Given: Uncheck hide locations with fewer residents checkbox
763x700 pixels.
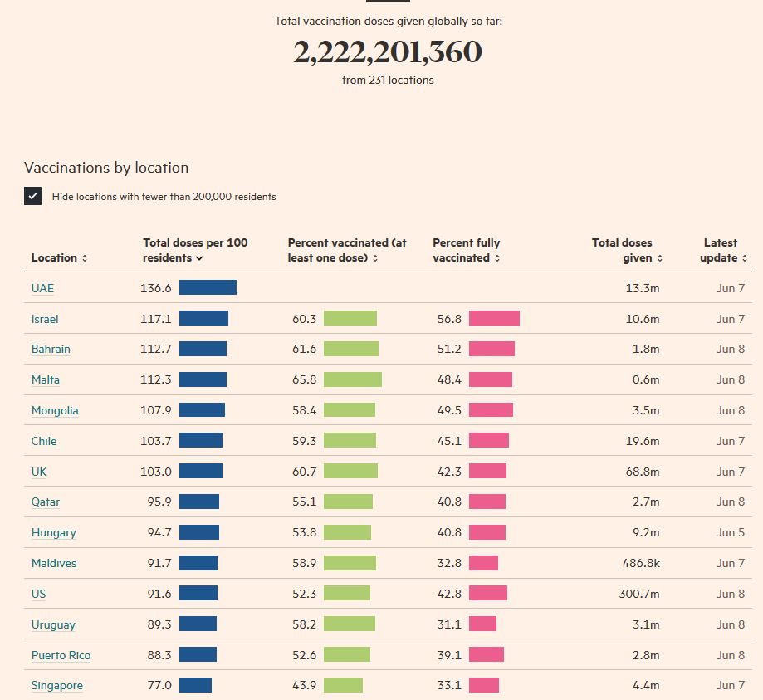Looking at the screenshot, I should click(33, 197).
